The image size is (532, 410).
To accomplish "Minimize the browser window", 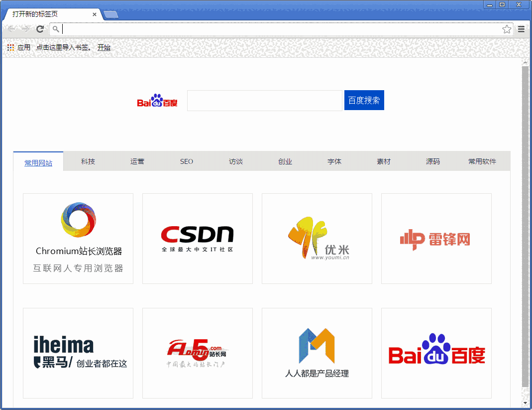I will click(490, 5).
